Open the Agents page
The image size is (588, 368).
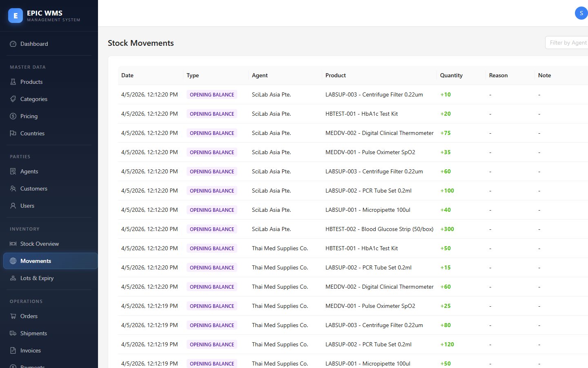[x=51, y=171]
